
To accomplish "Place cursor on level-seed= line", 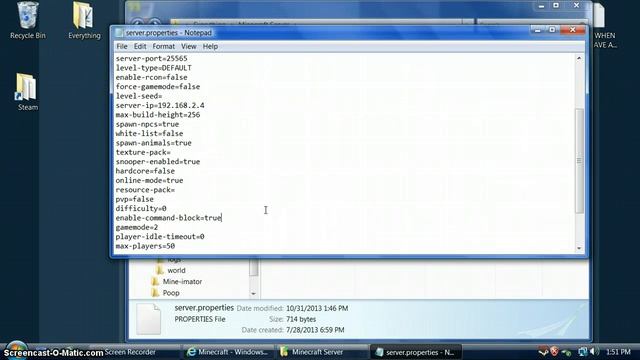I will 139,96.
